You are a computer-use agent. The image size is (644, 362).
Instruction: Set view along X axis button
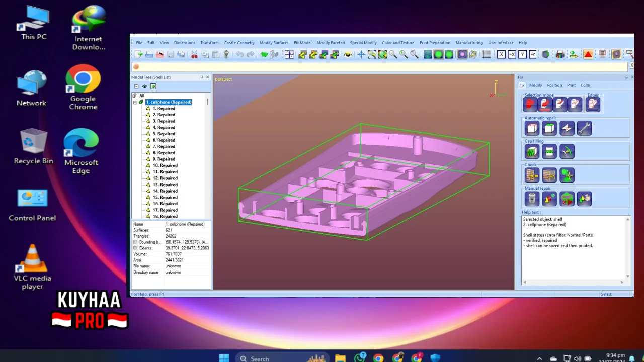(501, 54)
